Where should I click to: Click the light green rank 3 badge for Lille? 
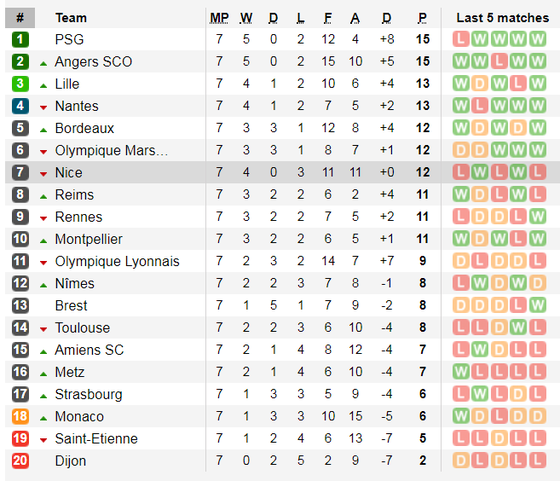(x=20, y=84)
